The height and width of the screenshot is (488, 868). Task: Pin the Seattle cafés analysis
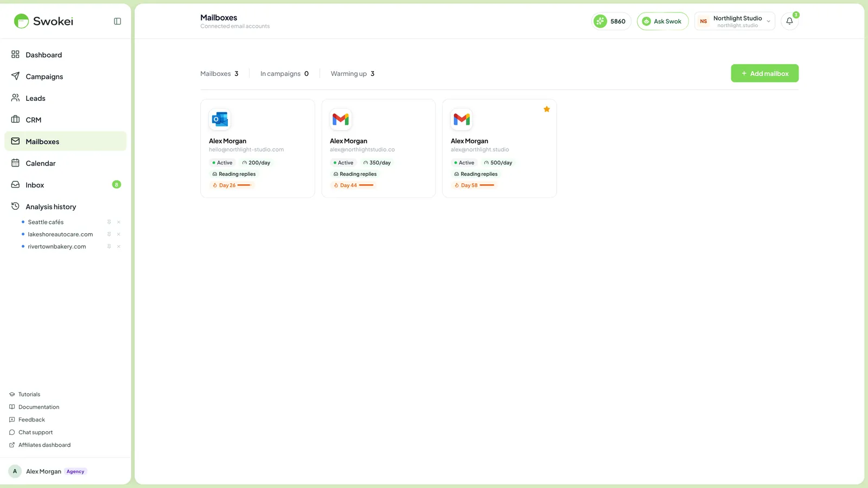pyautogui.click(x=109, y=222)
